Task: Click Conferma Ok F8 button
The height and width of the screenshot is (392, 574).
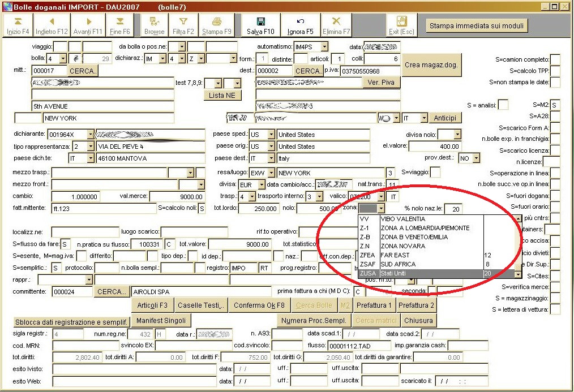Action: pos(259,305)
